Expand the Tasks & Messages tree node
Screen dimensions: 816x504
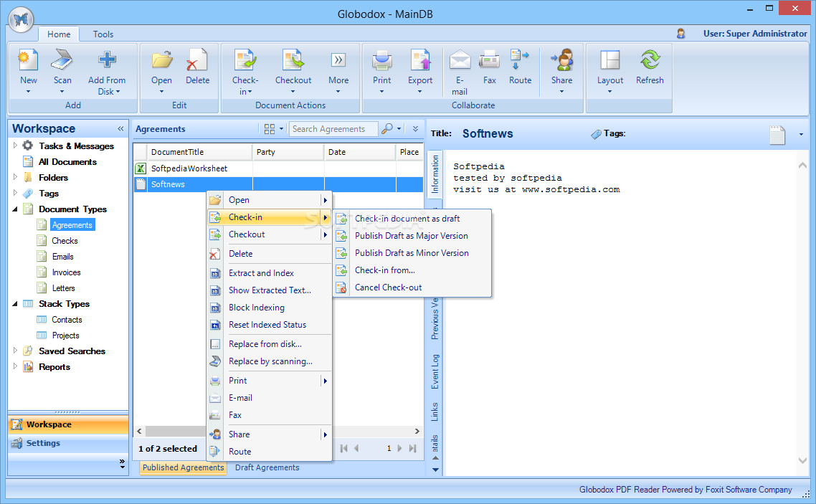pos(15,146)
